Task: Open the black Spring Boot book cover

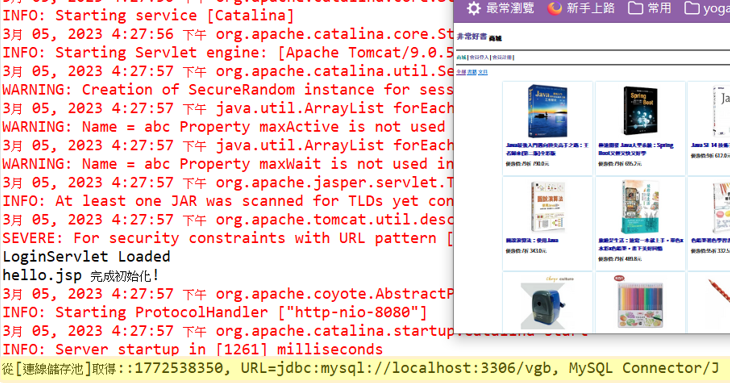Action: click(x=640, y=111)
